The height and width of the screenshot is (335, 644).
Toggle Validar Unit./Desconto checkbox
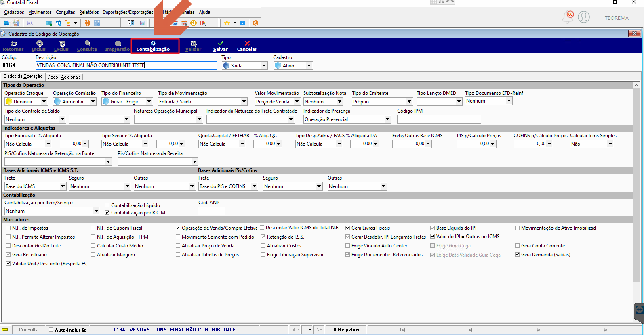(x=8, y=264)
